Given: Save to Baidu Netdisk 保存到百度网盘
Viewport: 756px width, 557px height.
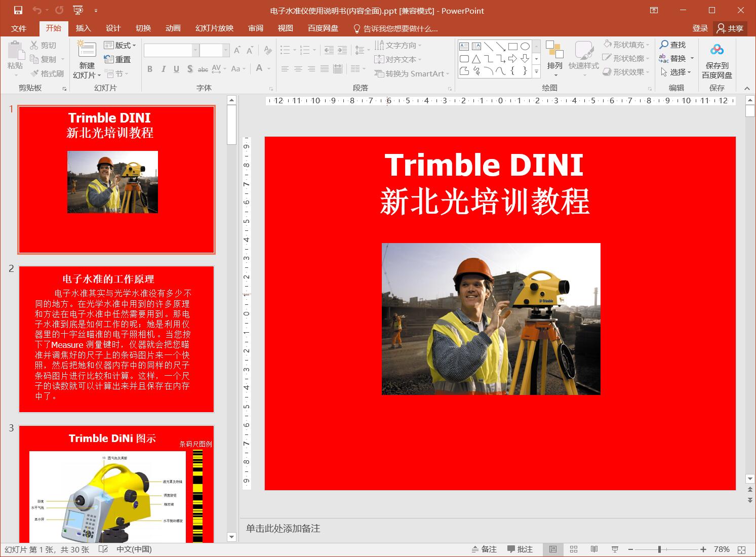Looking at the screenshot, I should tap(717, 61).
